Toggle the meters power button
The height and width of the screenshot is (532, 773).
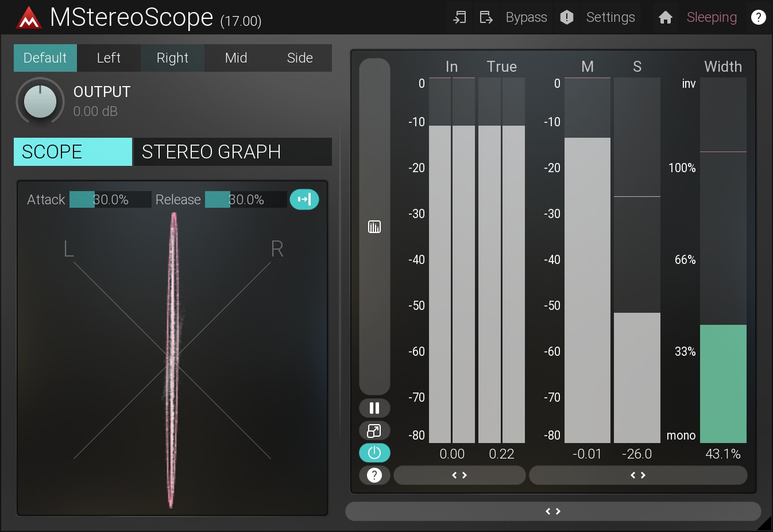point(374,453)
